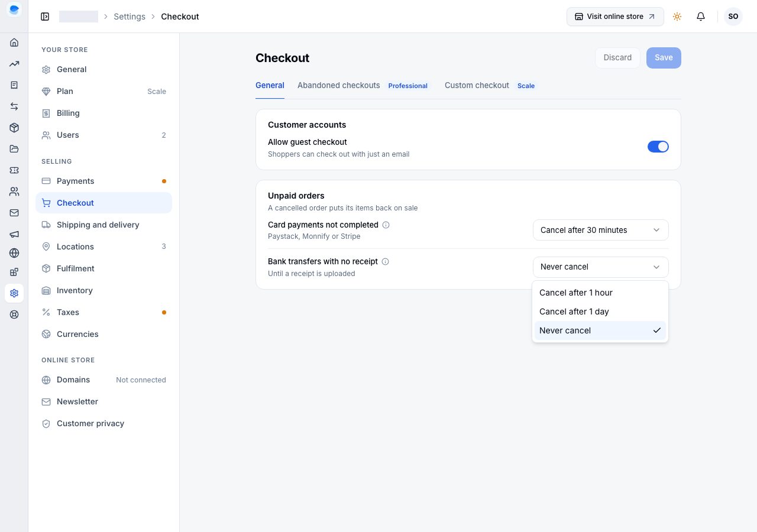Open the lifebuoy support icon in the rail
The width and height of the screenshot is (757, 532).
click(14, 314)
